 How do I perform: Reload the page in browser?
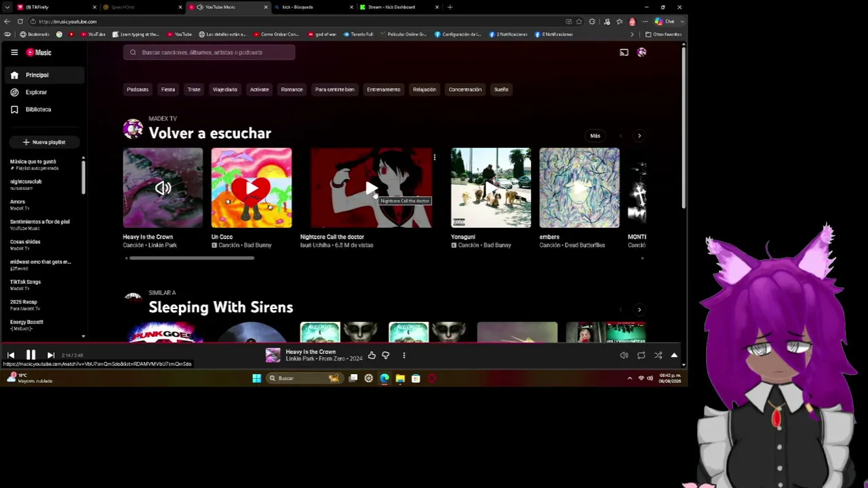pyautogui.click(x=20, y=22)
